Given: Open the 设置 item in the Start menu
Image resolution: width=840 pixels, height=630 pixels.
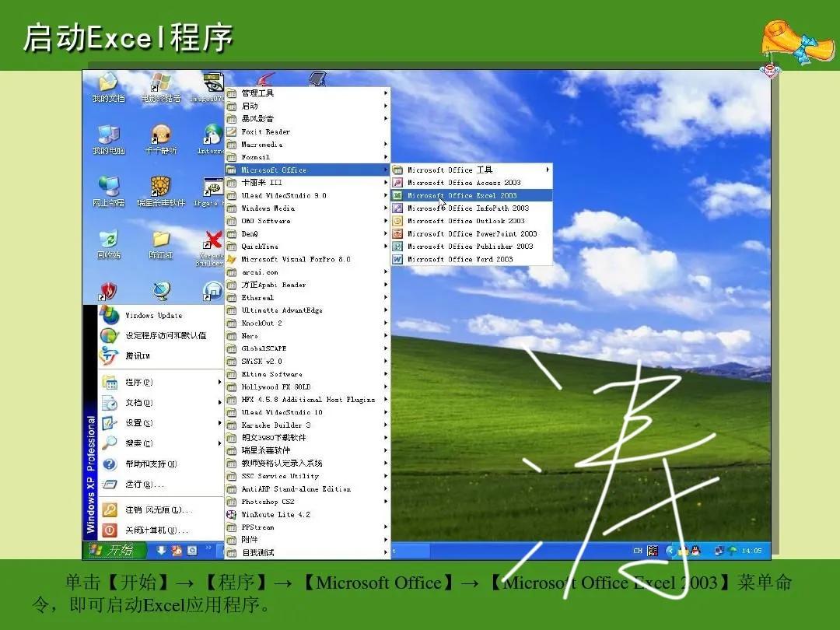Looking at the screenshot, I should (136, 423).
